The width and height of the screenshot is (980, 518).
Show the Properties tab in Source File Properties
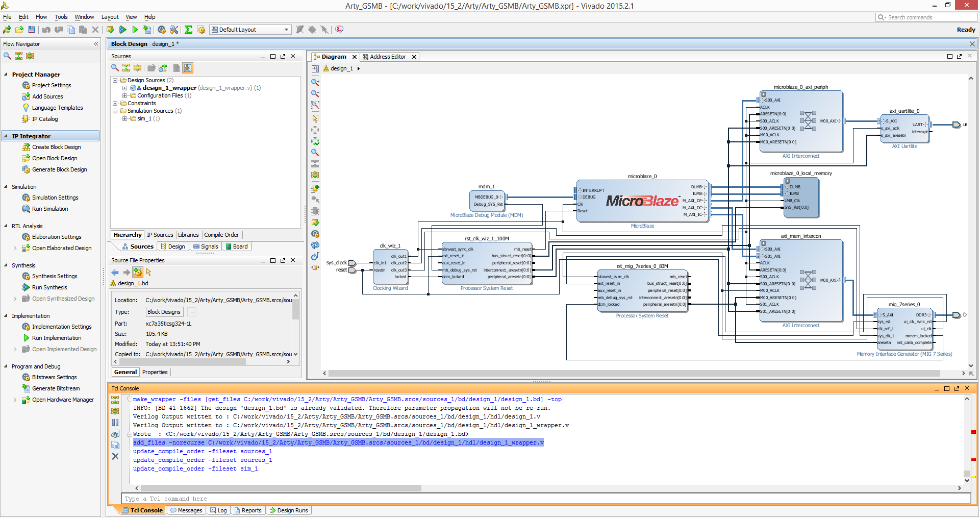coord(155,372)
